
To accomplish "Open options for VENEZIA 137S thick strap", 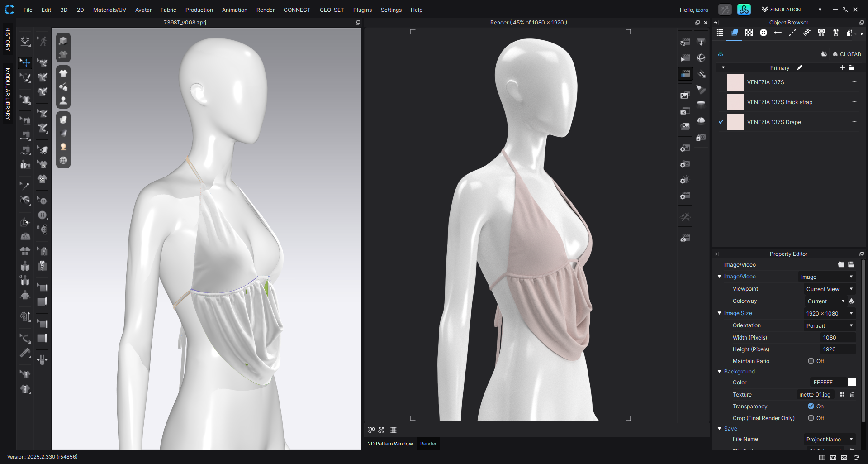I will point(854,102).
